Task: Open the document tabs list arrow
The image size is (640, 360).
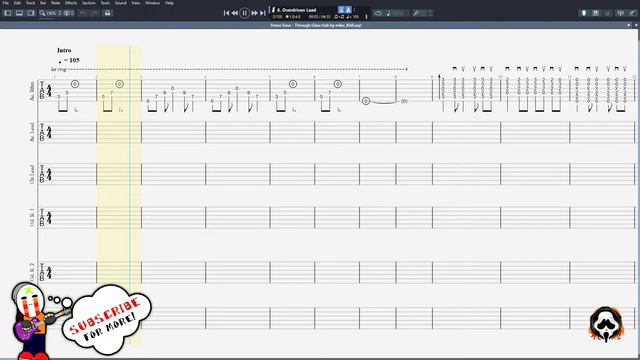Action: point(629,25)
